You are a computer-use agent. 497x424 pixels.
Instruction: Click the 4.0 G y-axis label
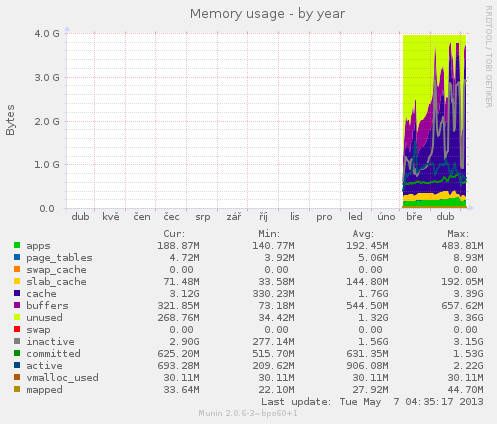click(x=47, y=33)
